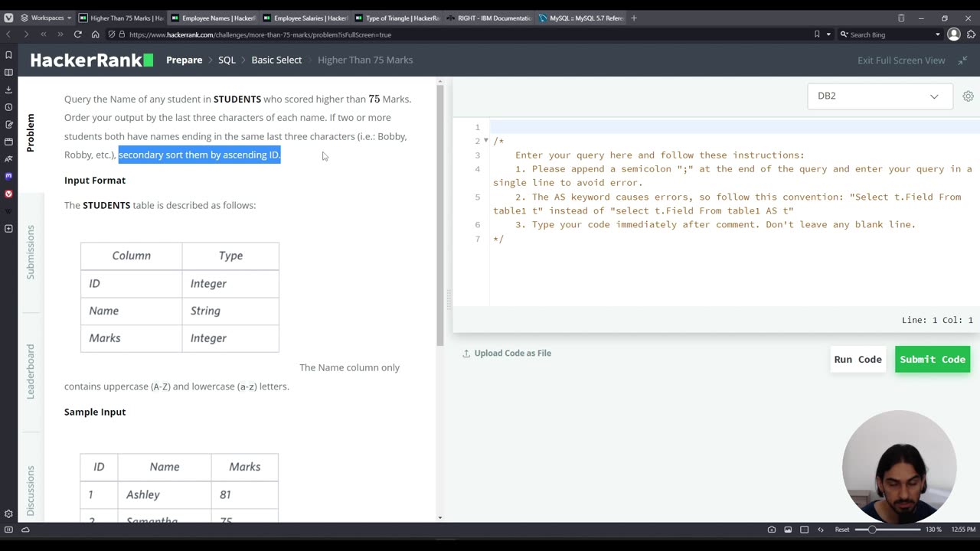
Task: Go forward in browser history
Action: coord(25,34)
